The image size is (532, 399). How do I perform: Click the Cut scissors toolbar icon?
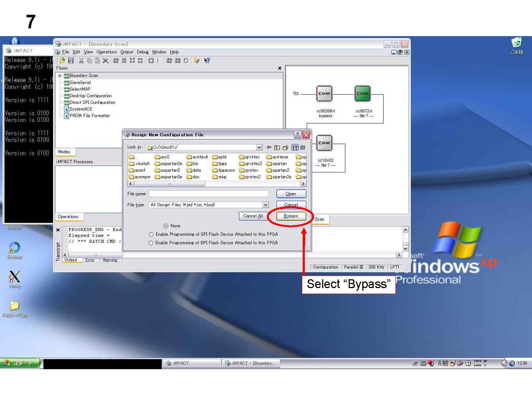pyautogui.click(x=81, y=61)
